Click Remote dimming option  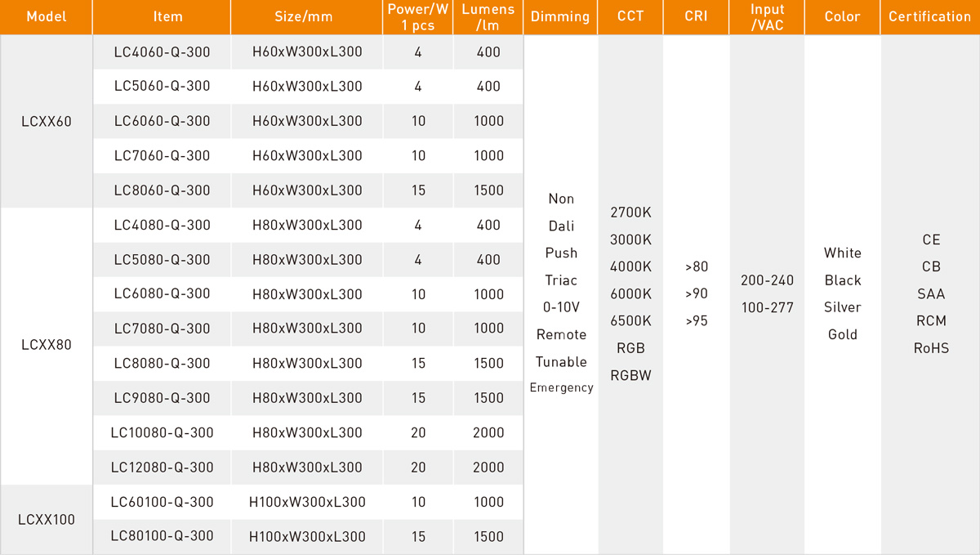tap(561, 334)
